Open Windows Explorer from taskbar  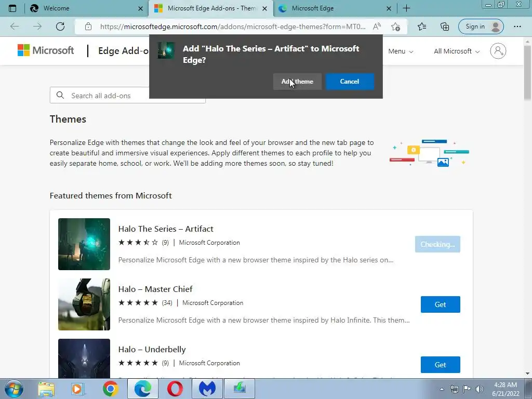pyautogui.click(x=46, y=389)
